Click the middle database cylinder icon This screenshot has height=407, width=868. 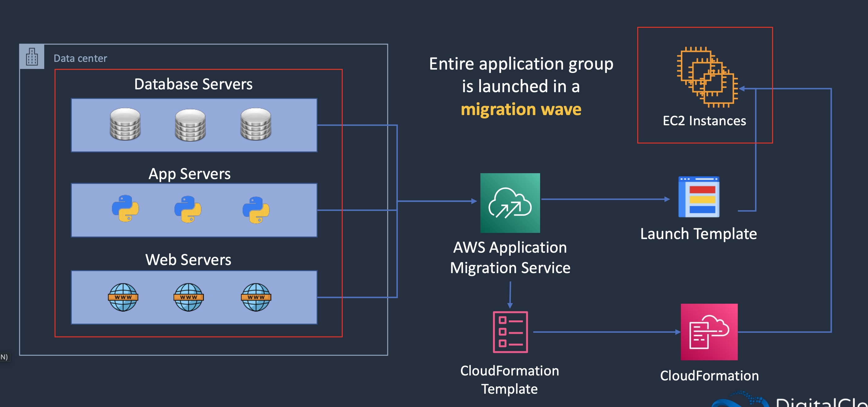tap(190, 125)
